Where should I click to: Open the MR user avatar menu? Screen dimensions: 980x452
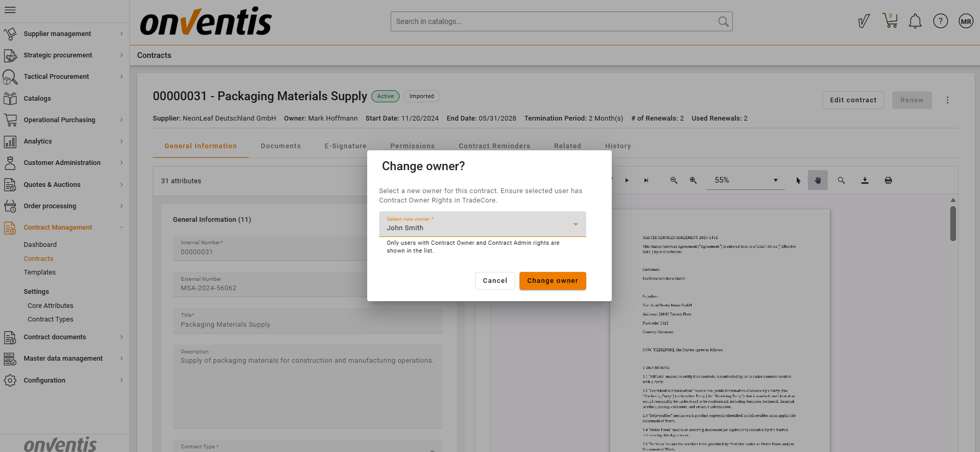pos(966,21)
